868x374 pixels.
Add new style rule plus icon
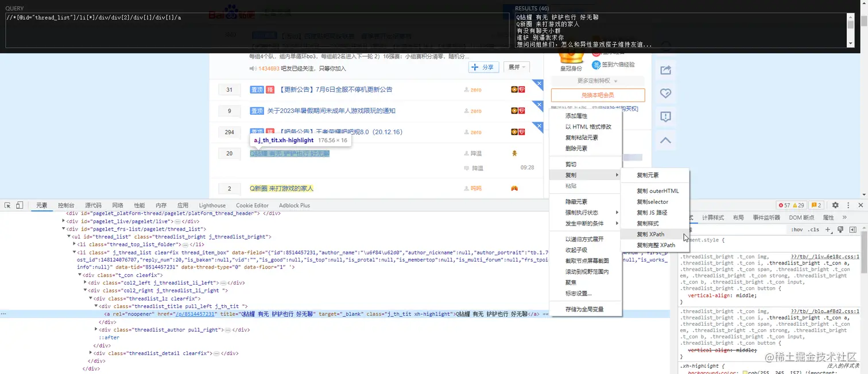[x=828, y=229]
